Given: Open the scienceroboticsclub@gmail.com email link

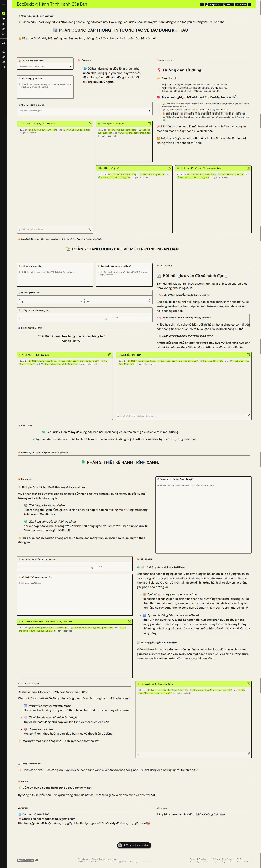Looking at the screenshot, I should point(53,818).
